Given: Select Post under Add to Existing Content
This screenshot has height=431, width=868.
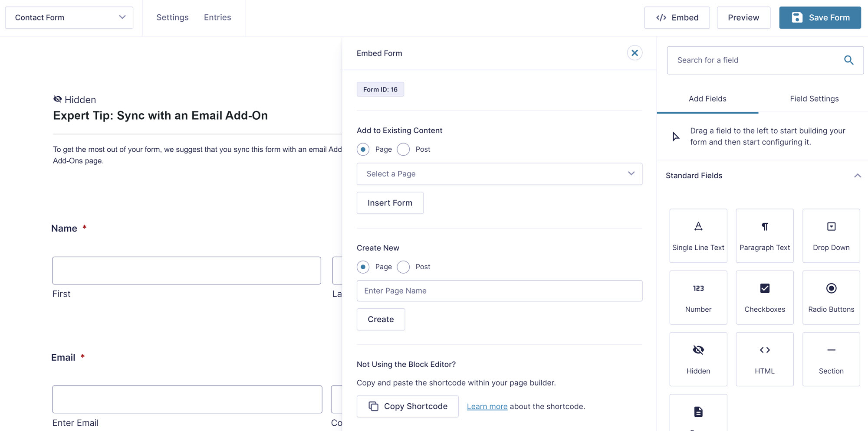Looking at the screenshot, I should [x=403, y=149].
